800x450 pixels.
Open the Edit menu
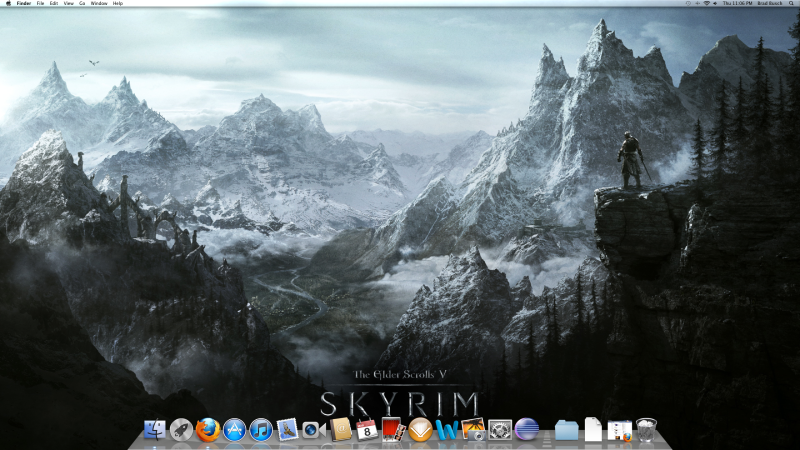(54, 3)
